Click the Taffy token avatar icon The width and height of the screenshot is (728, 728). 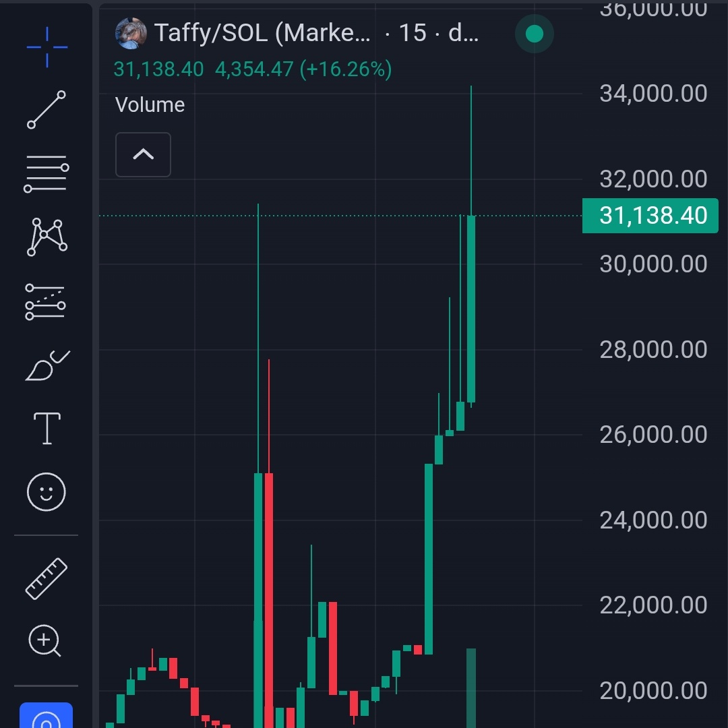coord(131,33)
